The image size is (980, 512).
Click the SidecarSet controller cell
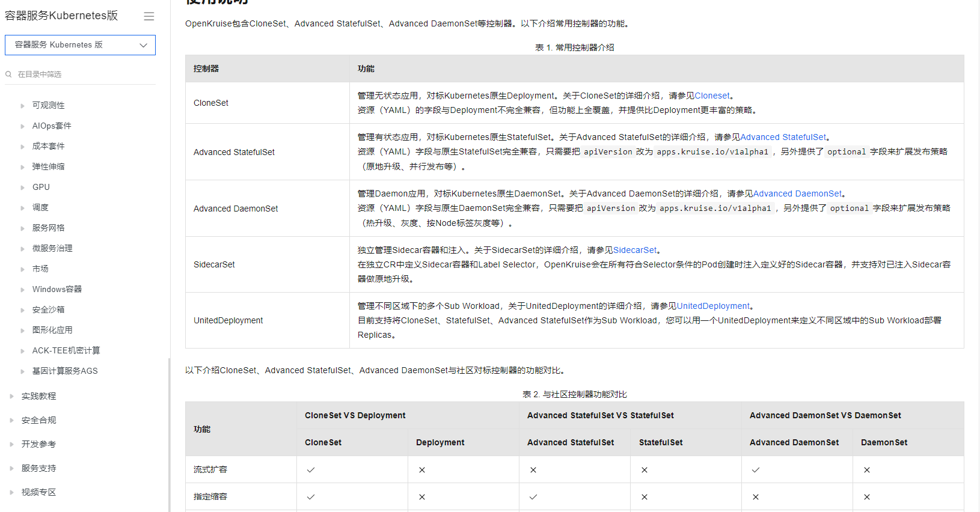tap(268, 264)
